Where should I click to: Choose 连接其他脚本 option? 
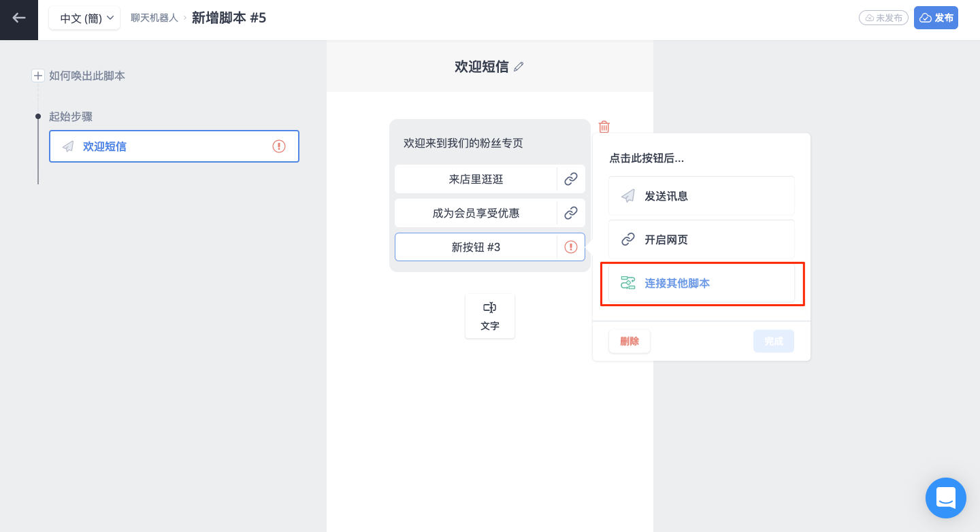[x=702, y=283]
